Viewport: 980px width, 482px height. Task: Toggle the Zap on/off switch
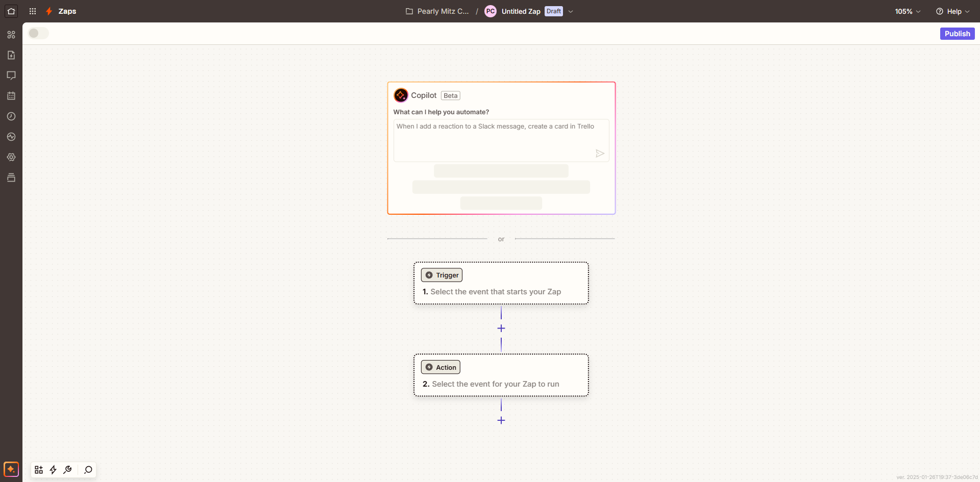(38, 33)
